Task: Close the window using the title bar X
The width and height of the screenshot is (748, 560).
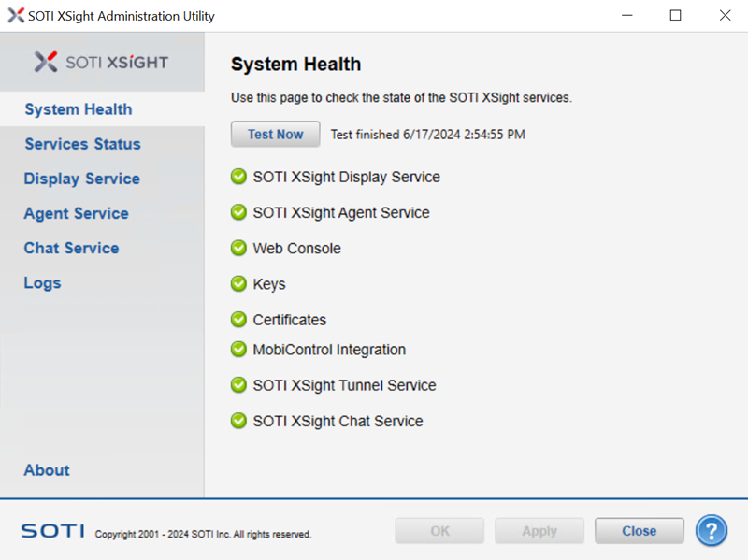Action: pos(725,15)
